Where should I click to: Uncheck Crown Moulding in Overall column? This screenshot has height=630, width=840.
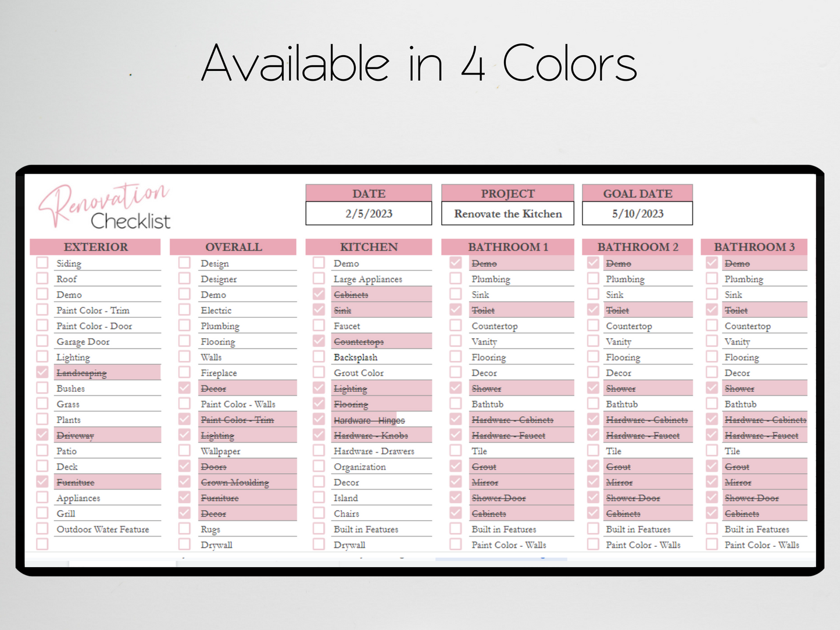coord(184,482)
